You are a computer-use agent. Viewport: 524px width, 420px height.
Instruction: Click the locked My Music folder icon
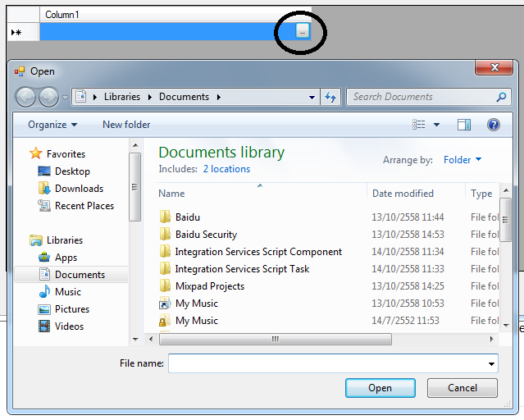[x=165, y=321]
